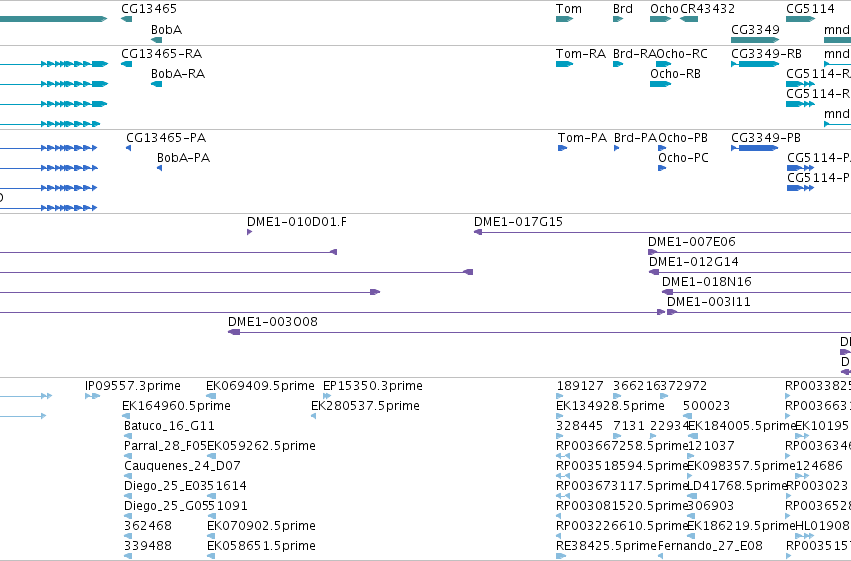Viewport: 851px width, 561px height.
Task: Click the 124686 EST label
Action: 819,467
